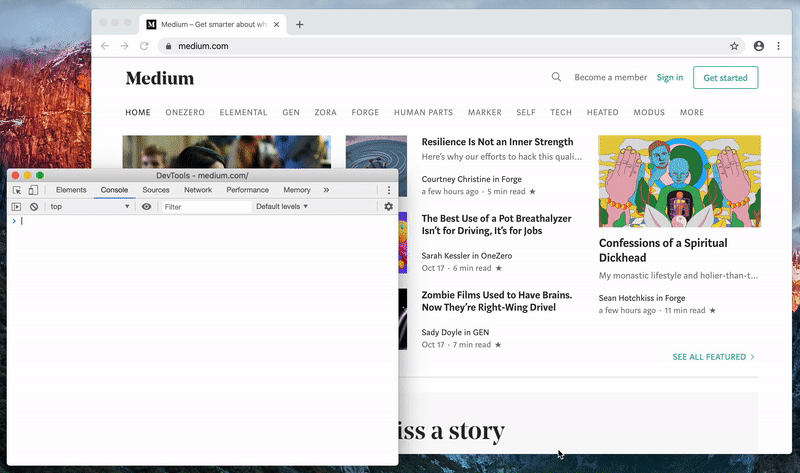Click the Sign in link
This screenshot has height=473, width=800.
670,77
